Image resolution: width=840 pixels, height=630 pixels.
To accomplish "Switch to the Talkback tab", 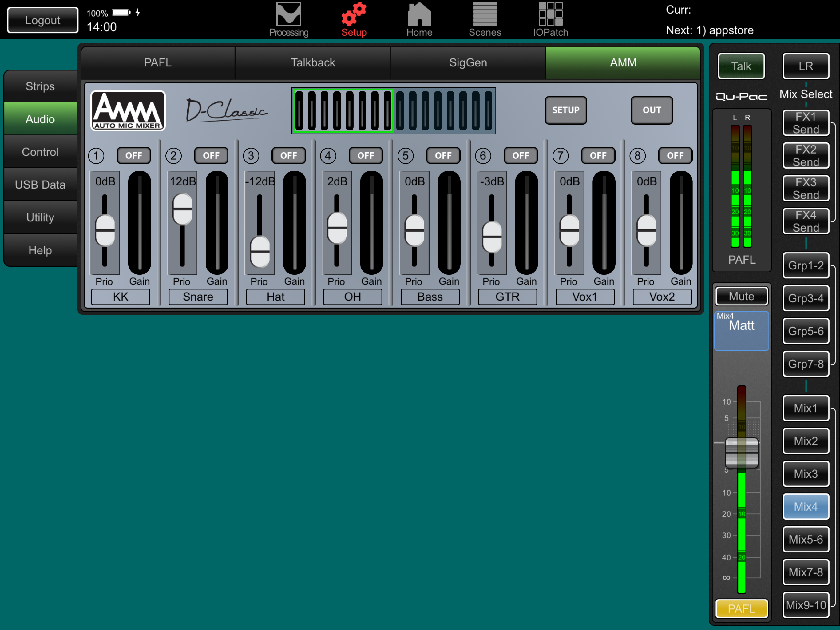I will 312,63.
